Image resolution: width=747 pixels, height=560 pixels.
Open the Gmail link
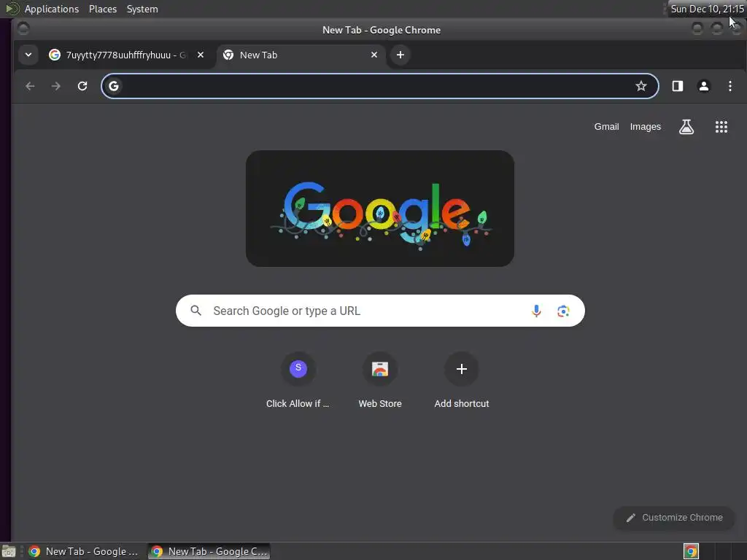[x=606, y=127]
